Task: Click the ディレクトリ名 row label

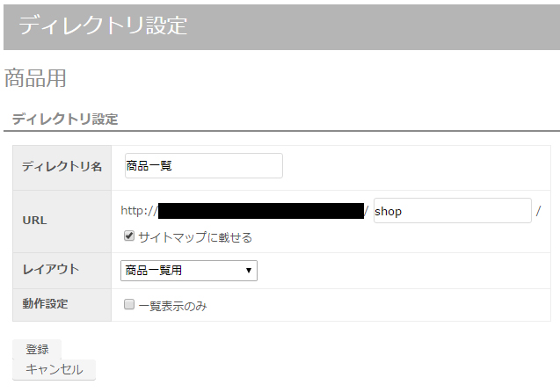Action: tap(62, 166)
